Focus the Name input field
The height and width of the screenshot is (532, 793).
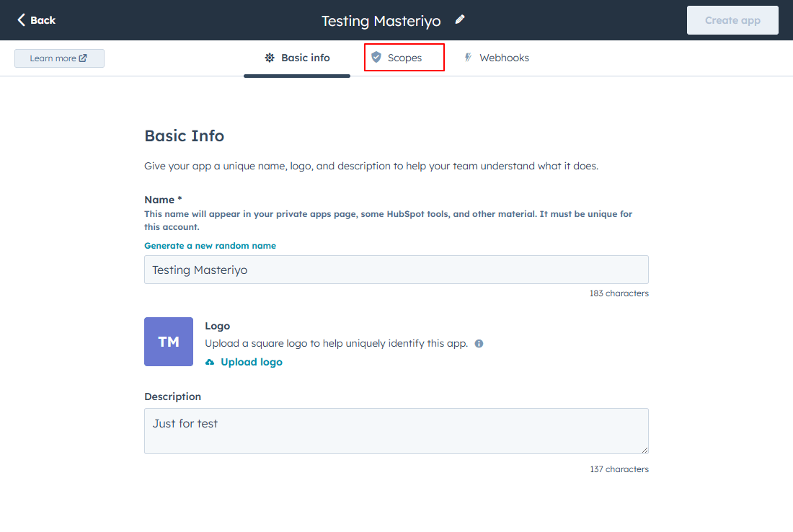396,270
